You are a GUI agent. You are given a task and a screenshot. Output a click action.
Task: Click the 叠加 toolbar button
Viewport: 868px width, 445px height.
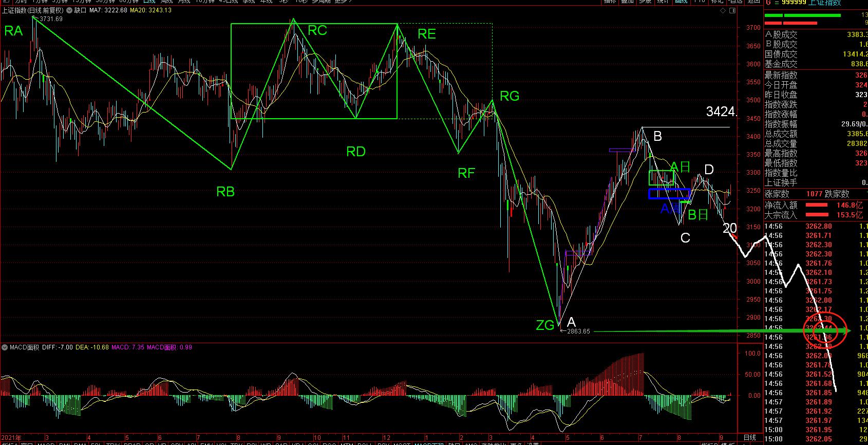627,2
